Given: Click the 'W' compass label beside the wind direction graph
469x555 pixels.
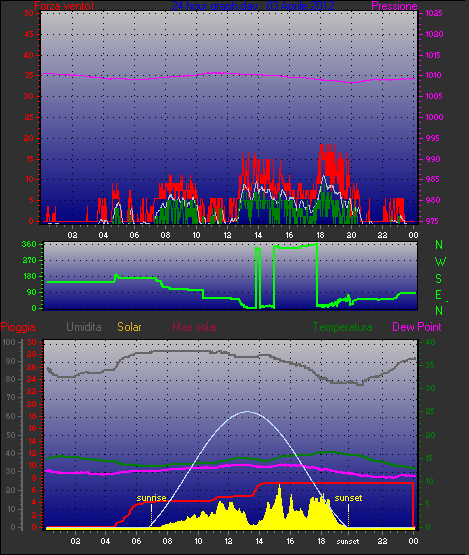Looking at the screenshot, I should click(440, 262).
